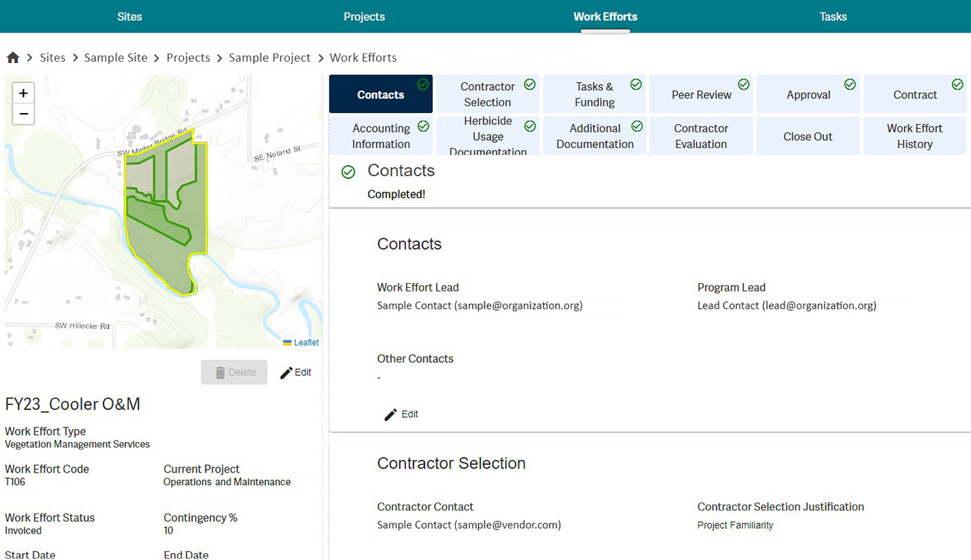Click pencil Edit icon under Other Contacts

[391, 414]
